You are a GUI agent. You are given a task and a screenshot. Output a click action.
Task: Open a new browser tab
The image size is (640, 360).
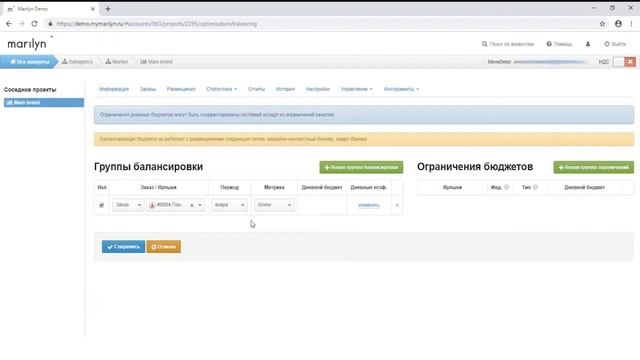[108, 9]
